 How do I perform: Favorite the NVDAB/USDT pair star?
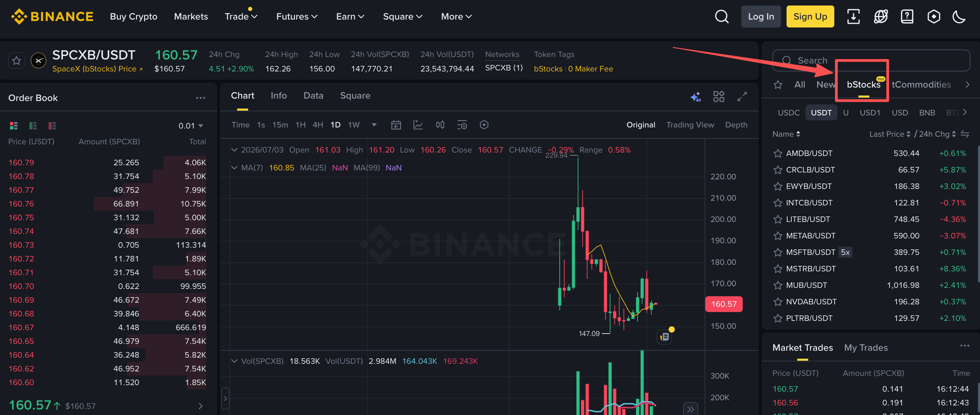pyautogui.click(x=778, y=302)
